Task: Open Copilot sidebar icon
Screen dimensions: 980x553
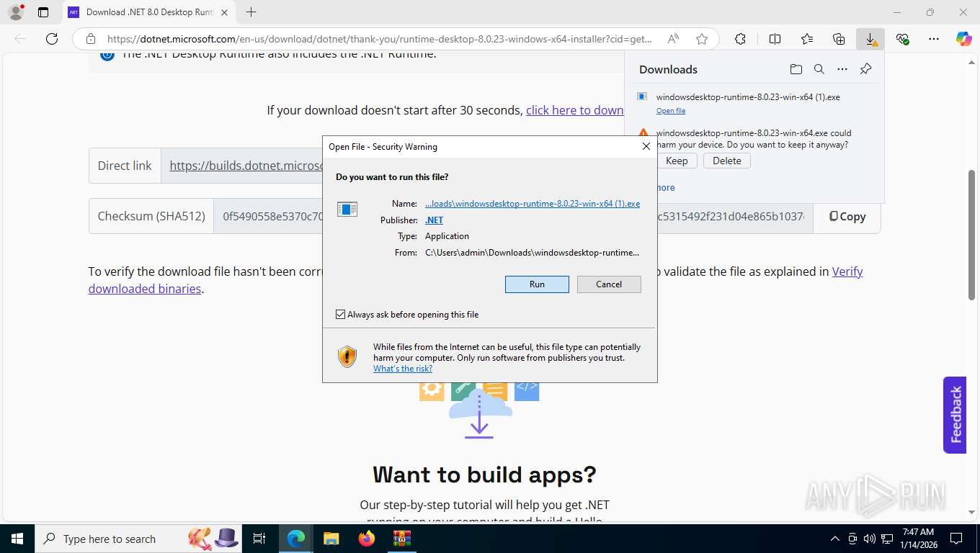Action: 964,39
